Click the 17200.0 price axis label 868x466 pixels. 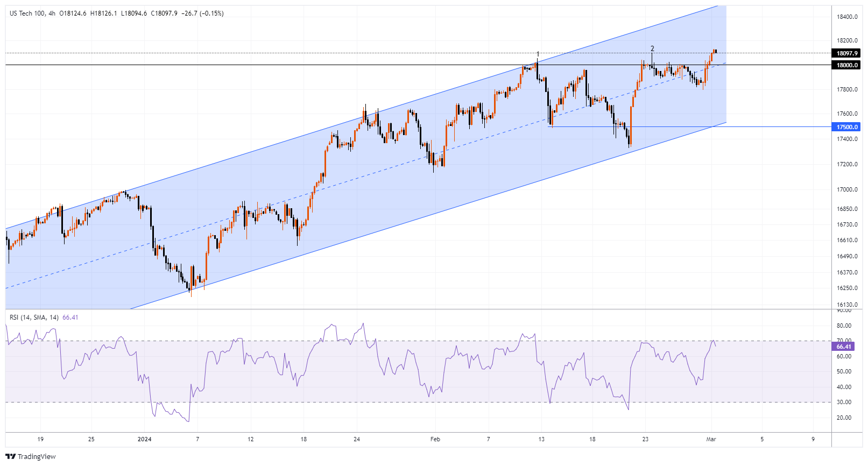pyautogui.click(x=847, y=164)
